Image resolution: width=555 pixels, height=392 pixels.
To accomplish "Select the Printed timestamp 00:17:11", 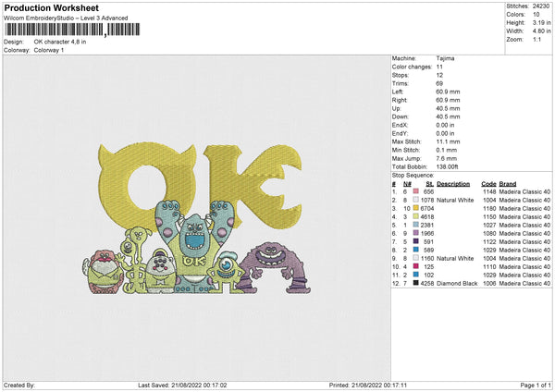I will click(x=368, y=385).
